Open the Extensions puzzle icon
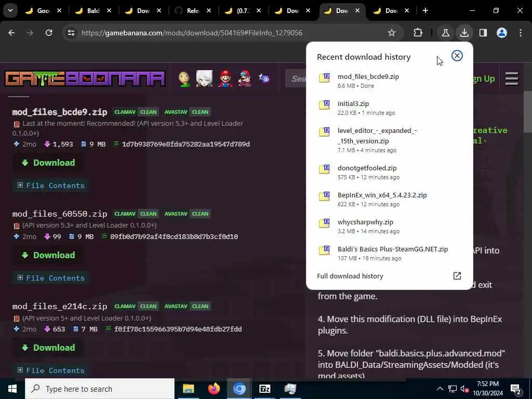The width and height of the screenshot is (532, 399). [x=418, y=33]
